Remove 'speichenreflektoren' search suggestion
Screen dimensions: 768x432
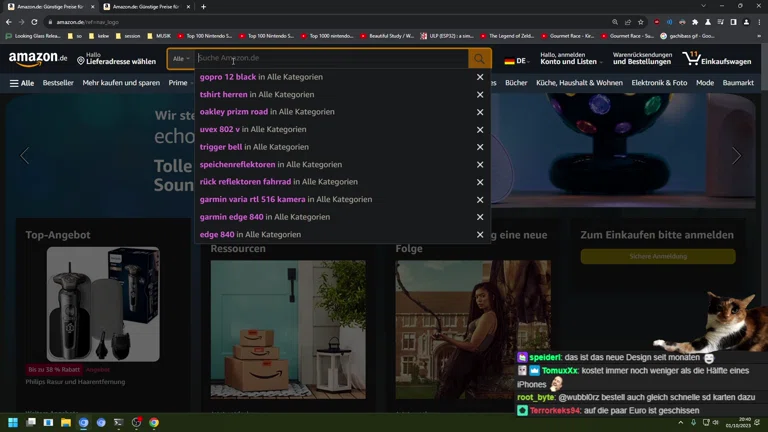coord(480,165)
